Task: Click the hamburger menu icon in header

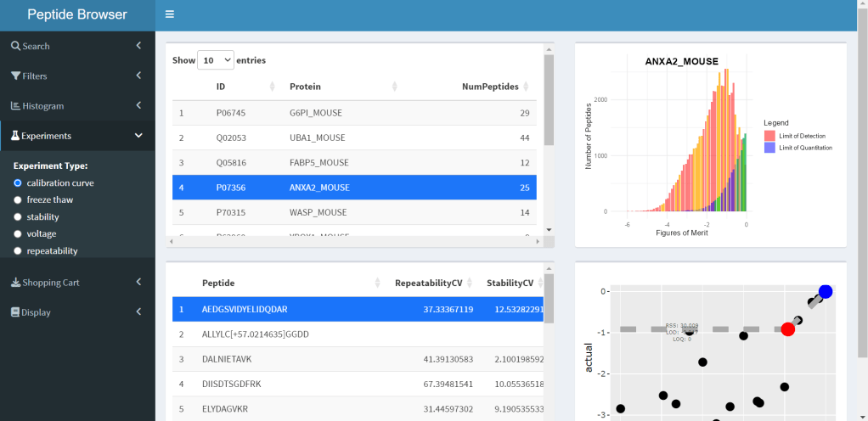Action: [x=170, y=14]
